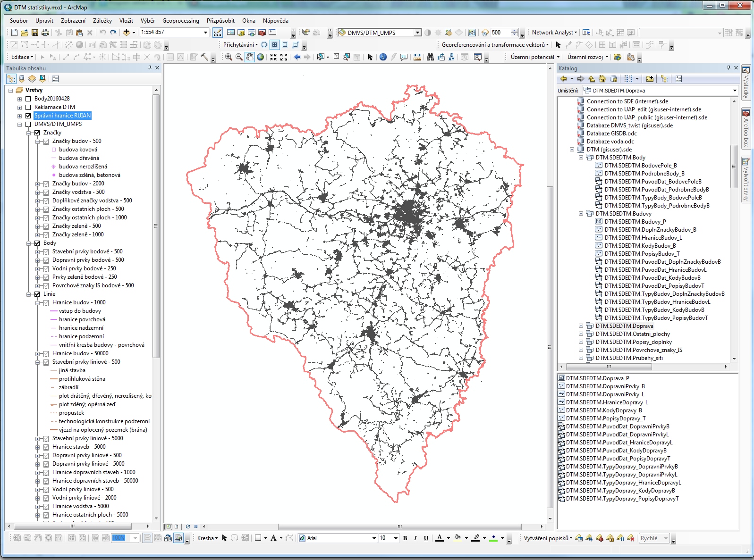Uncheck the Linie group layer
754x560 pixels.
[37, 294]
